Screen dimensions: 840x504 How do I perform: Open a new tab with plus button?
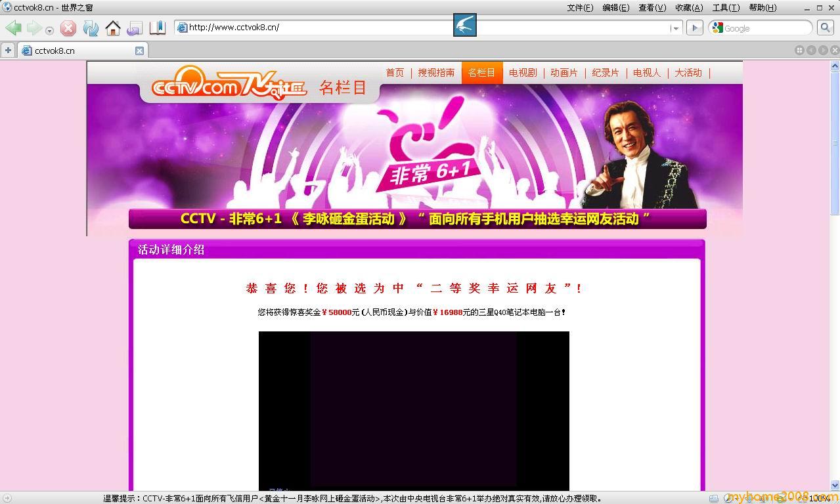[x=8, y=51]
